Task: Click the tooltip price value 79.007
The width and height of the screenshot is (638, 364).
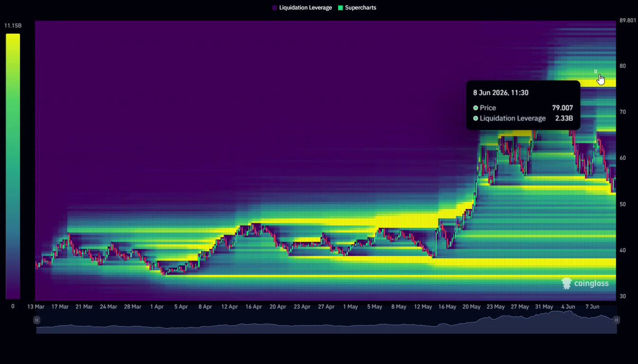Action: (x=563, y=108)
